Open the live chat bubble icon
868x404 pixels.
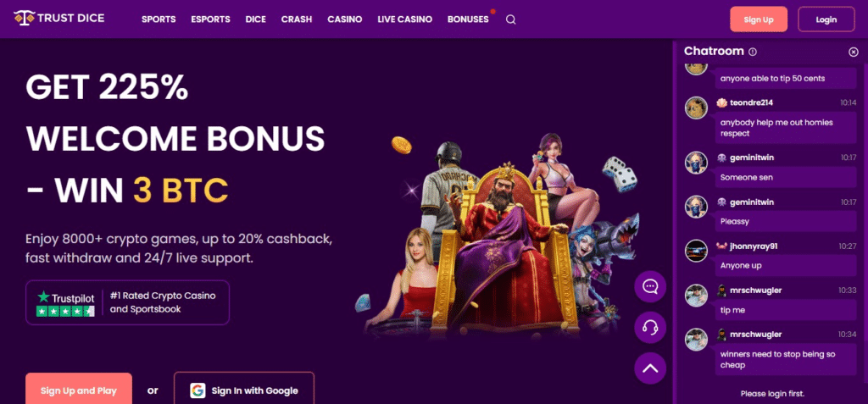[650, 286]
